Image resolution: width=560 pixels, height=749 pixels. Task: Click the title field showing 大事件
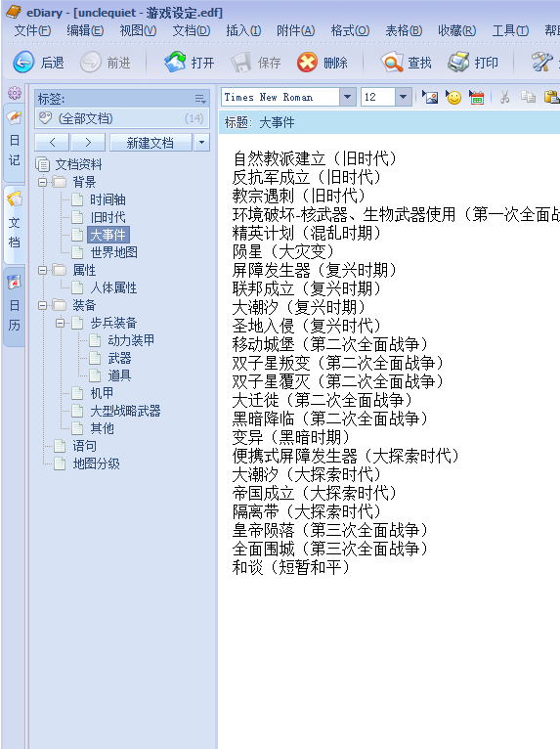pos(389,123)
